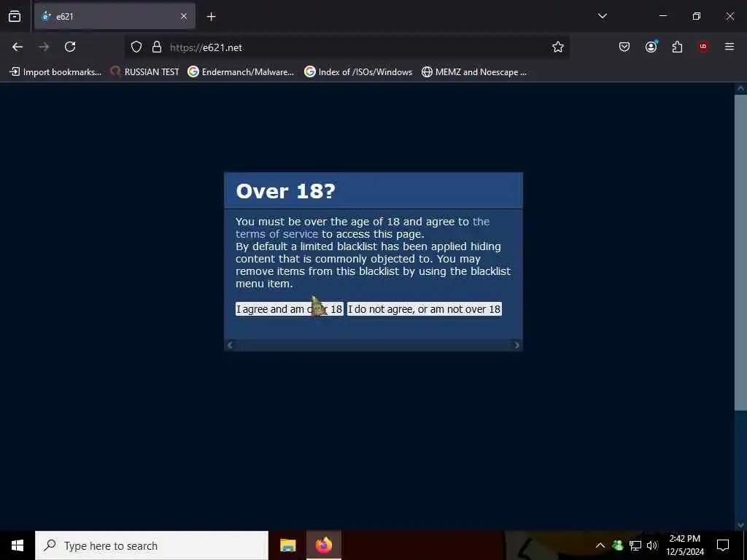Open uBlock Origin extension icon
The height and width of the screenshot is (560, 747).
(x=703, y=47)
